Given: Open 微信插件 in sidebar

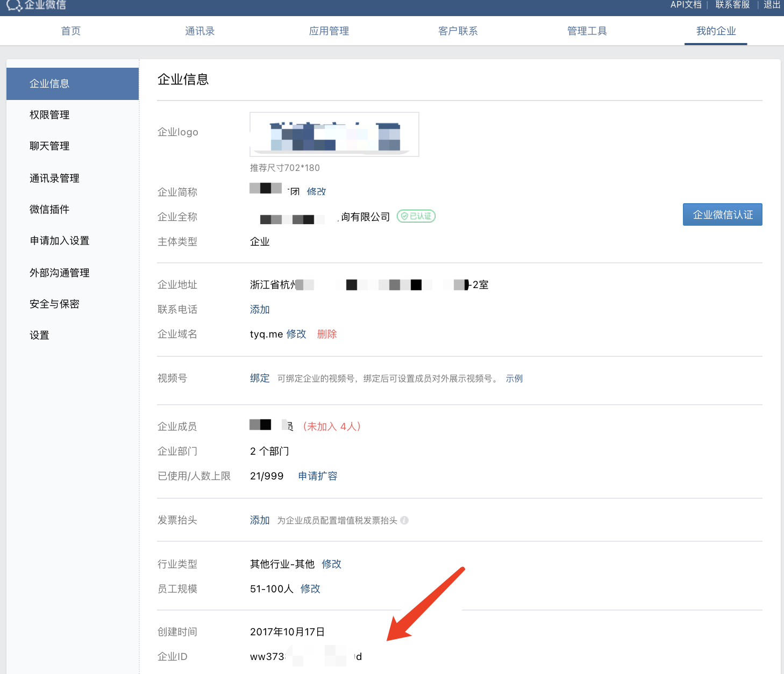Looking at the screenshot, I should point(49,210).
